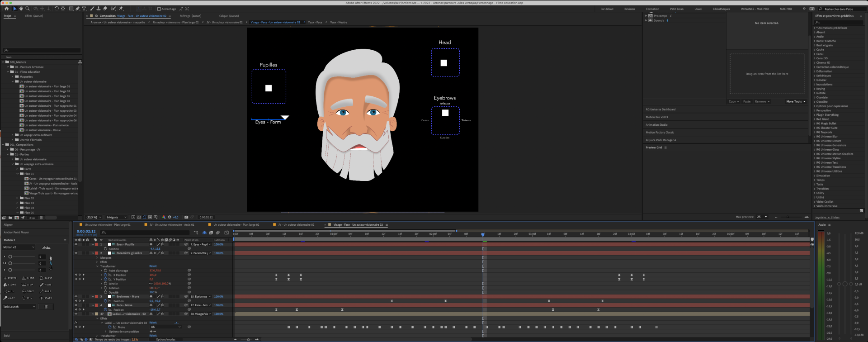Select the Rectangle shape tool

[x=71, y=9]
